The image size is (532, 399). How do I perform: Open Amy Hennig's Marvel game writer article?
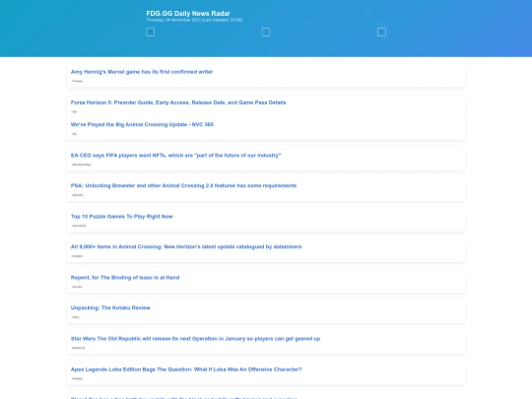(142, 72)
